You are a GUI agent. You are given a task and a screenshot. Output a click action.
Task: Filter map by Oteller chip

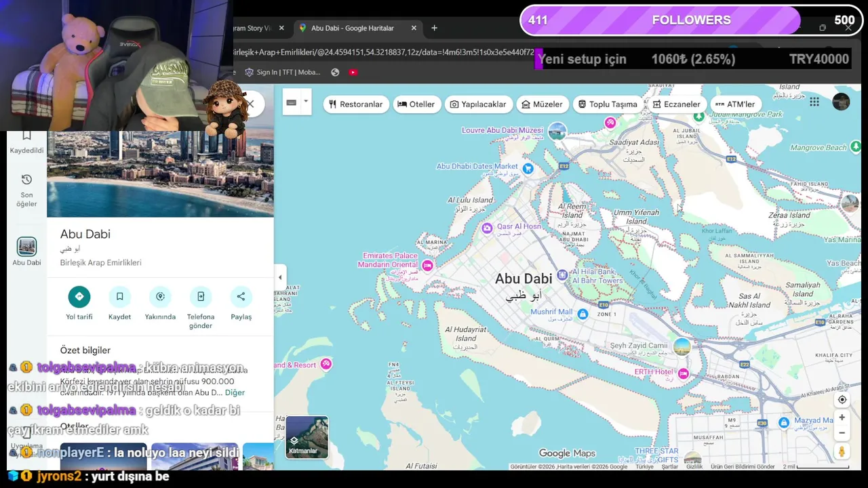[x=416, y=104]
